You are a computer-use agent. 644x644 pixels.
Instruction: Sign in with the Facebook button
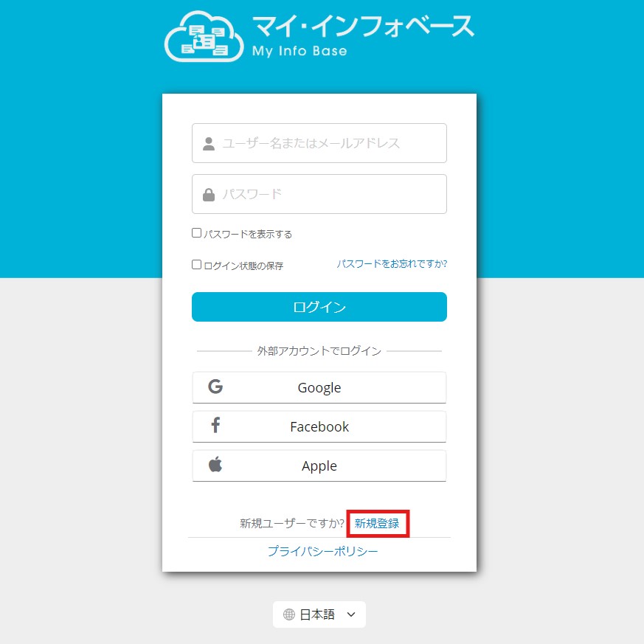coord(319,426)
